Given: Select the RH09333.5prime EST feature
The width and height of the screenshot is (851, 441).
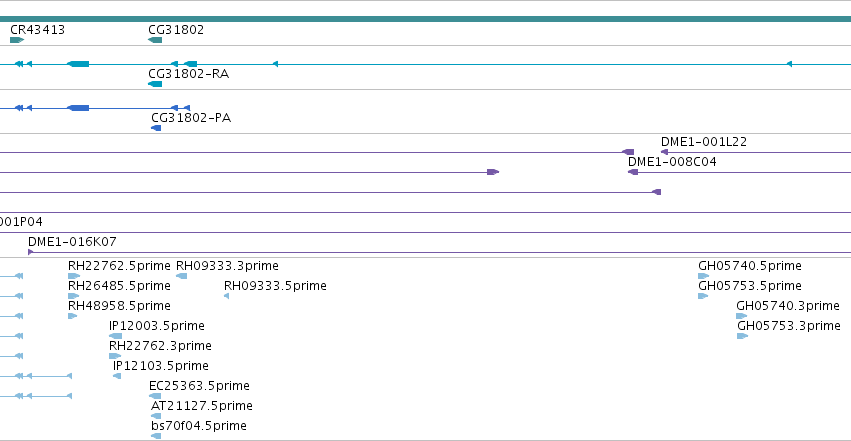Looking at the screenshot, I should [x=226, y=296].
